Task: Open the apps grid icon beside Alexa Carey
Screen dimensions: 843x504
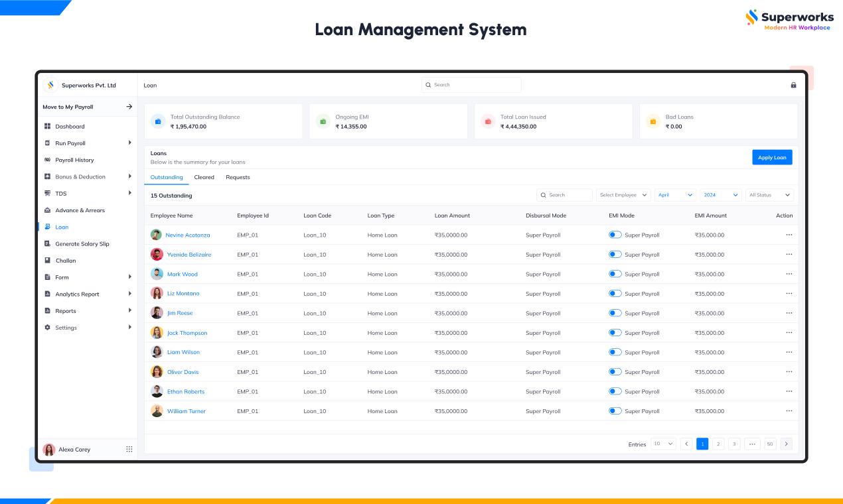Action: coord(129,449)
